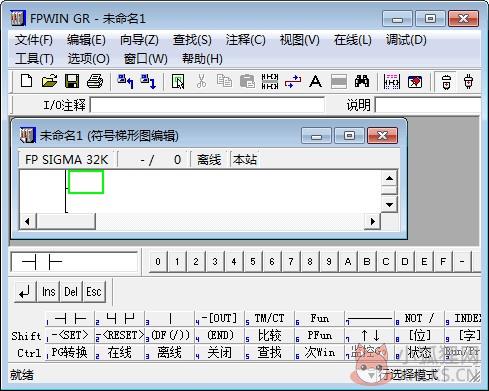Click hex digit key A
The image size is (489, 391).
pos(348,262)
